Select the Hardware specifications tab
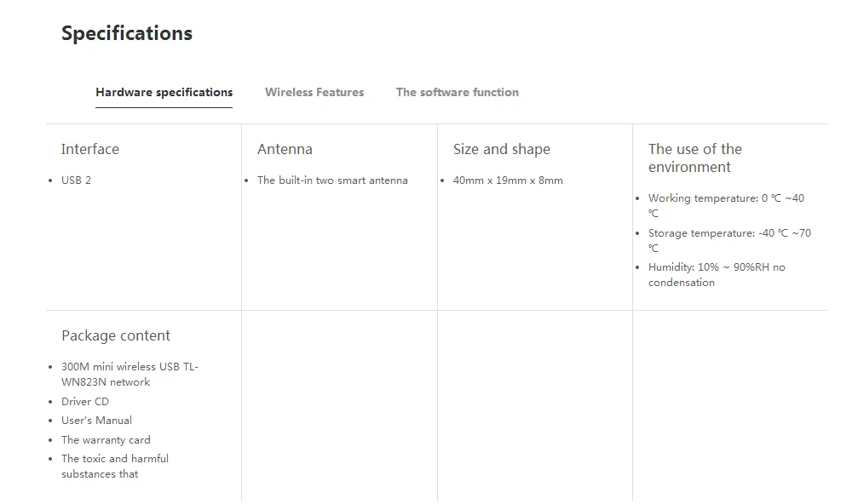The width and height of the screenshot is (852, 504). pos(164,92)
